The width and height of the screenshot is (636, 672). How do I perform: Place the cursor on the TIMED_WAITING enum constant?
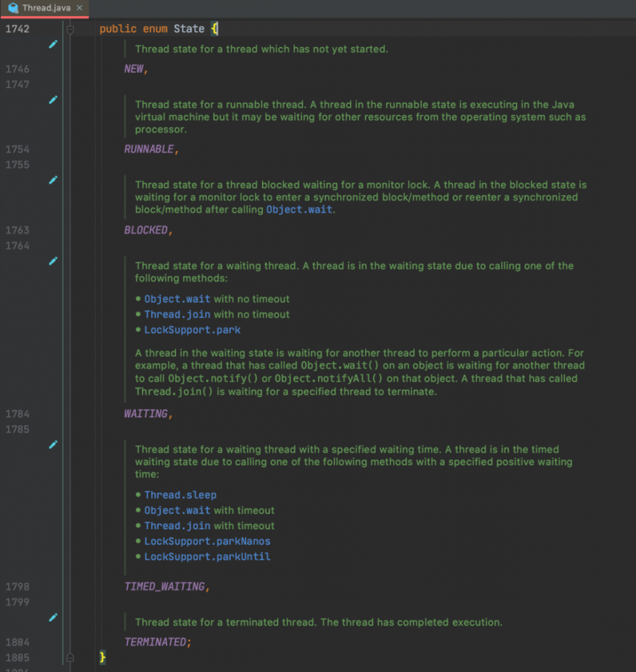click(164, 587)
